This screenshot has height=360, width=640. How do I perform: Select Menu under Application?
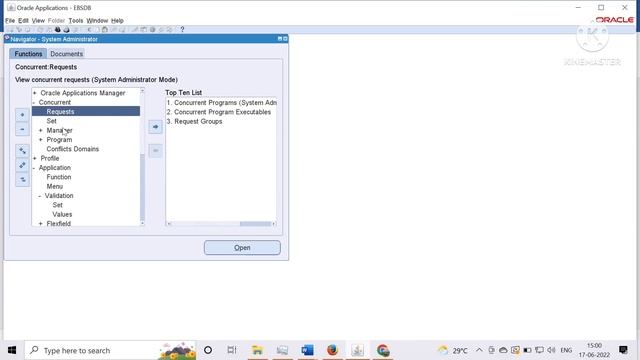pos(55,187)
